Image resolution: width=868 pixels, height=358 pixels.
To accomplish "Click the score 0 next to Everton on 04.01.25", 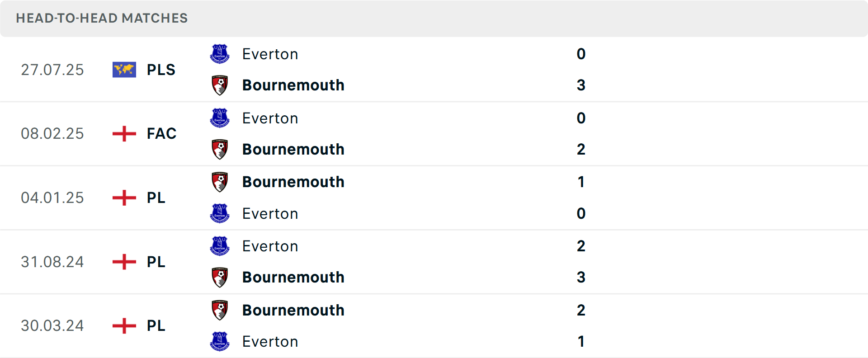I will [581, 213].
